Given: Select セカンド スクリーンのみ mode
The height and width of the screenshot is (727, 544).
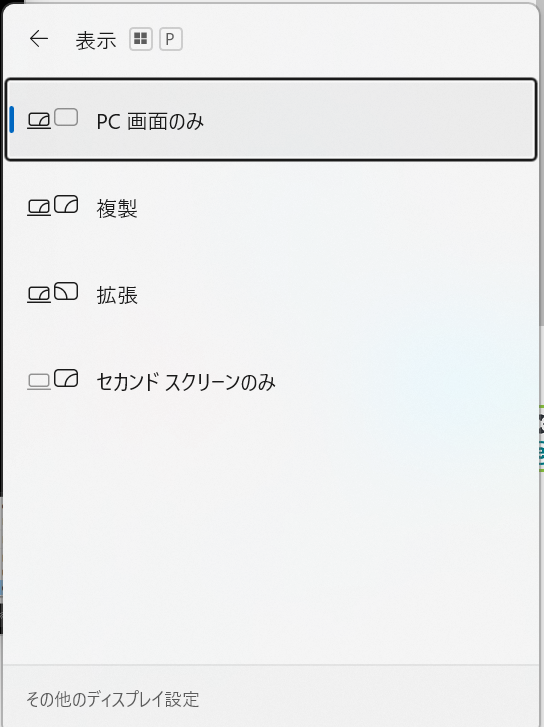Looking at the screenshot, I should click(x=271, y=382).
